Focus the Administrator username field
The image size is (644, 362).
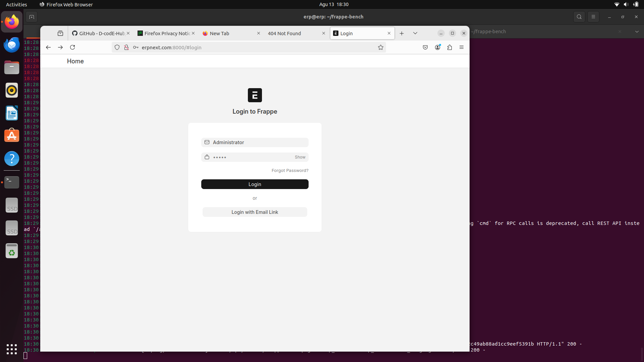coord(255,142)
